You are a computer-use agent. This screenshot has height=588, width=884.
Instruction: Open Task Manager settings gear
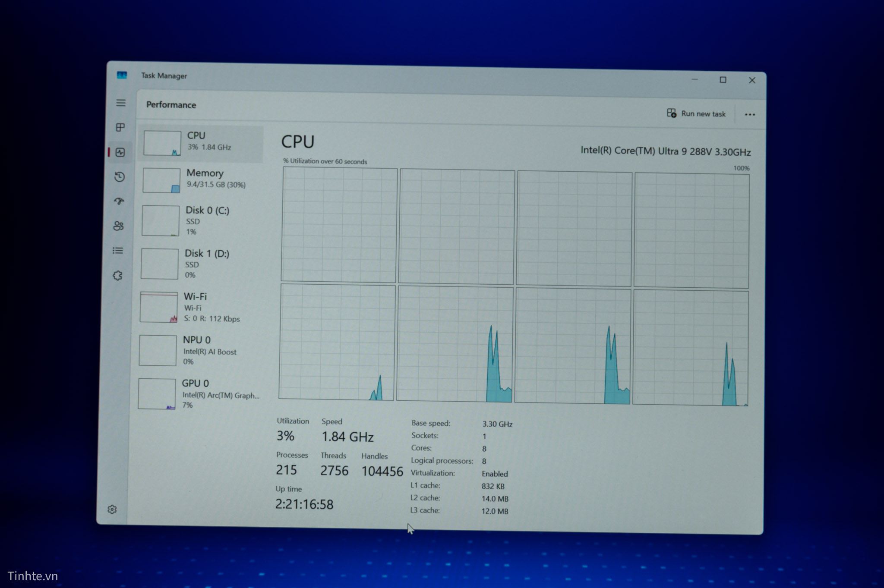pos(112,509)
